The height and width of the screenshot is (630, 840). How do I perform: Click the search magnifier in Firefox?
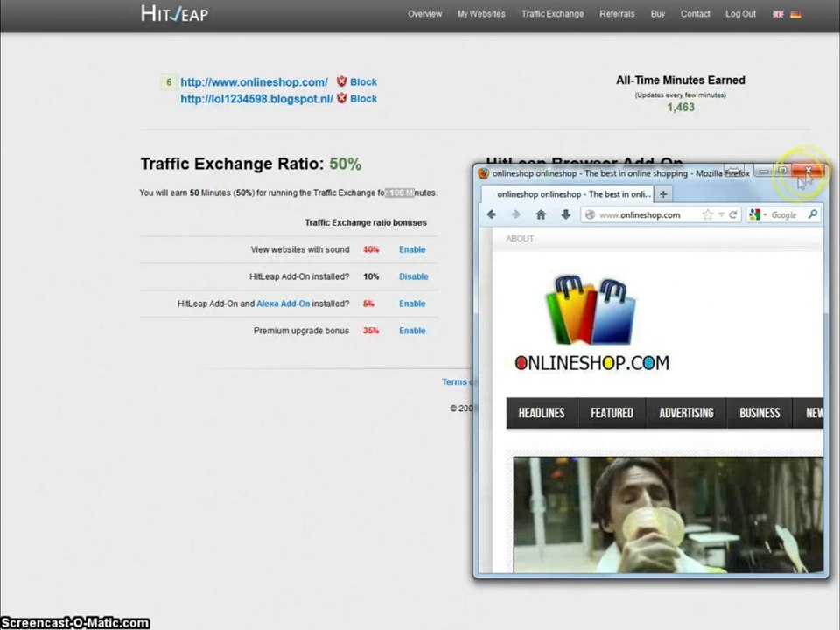pos(813,214)
